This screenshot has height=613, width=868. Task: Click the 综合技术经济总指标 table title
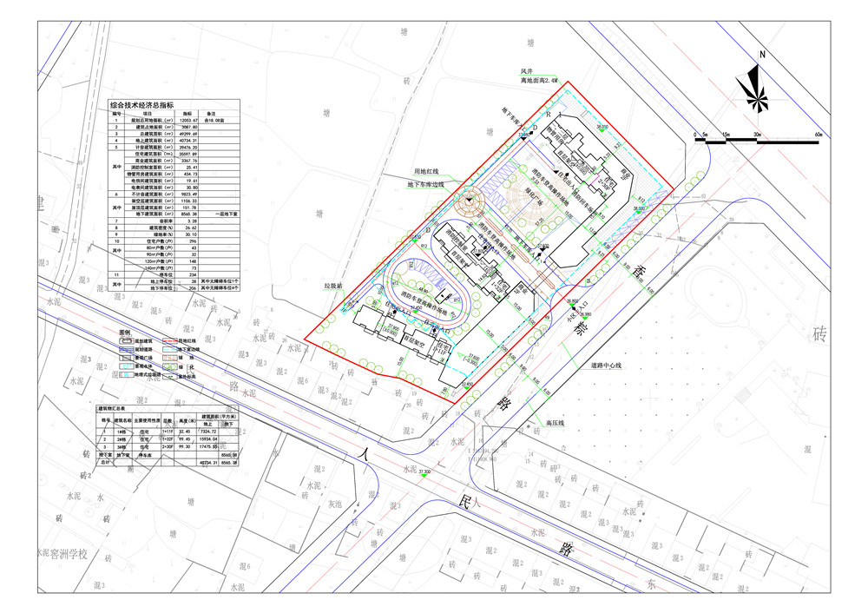(x=141, y=104)
